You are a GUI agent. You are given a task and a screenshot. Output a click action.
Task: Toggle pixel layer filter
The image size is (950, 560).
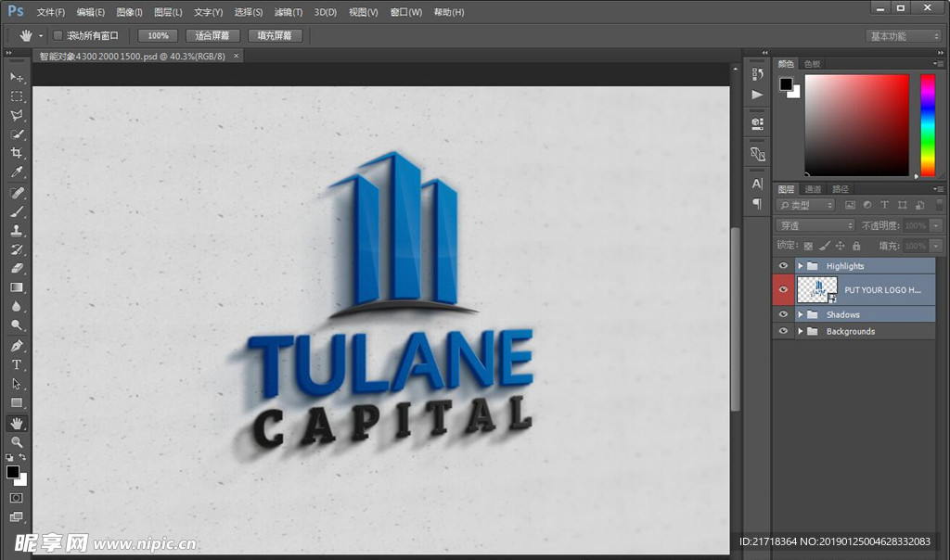click(850, 205)
